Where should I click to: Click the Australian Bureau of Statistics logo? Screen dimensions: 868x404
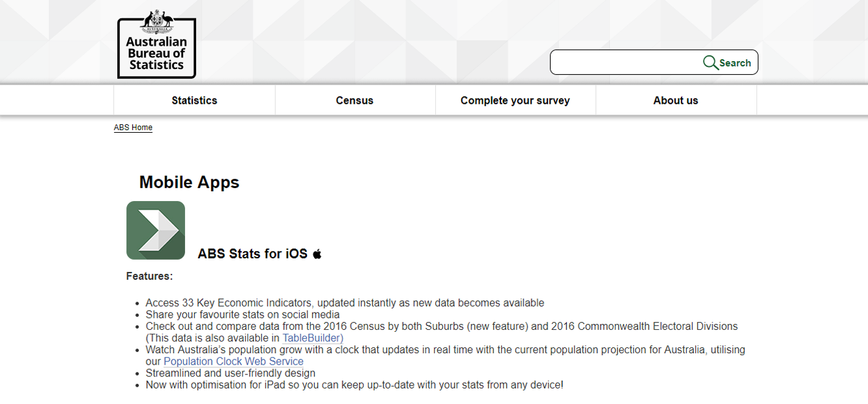tap(157, 44)
